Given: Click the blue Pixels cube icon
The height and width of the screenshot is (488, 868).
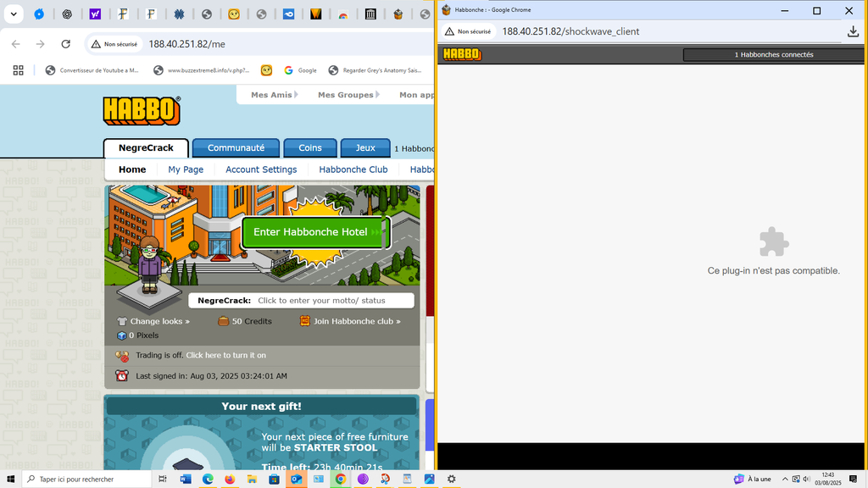Looking at the screenshot, I should click(122, 335).
